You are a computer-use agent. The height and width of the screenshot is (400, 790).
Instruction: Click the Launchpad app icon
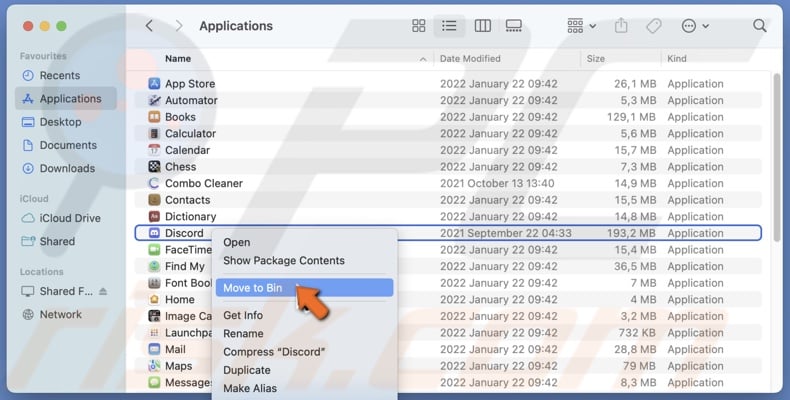tap(154, 333)
